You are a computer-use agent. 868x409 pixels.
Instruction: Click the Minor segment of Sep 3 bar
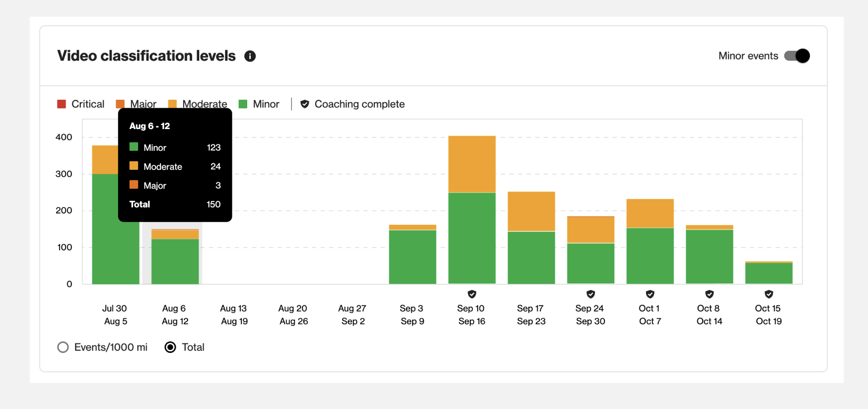coord(412,257)
